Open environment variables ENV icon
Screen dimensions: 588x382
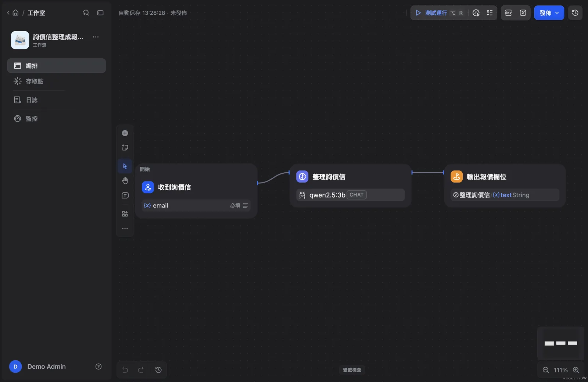pos(509,13)
